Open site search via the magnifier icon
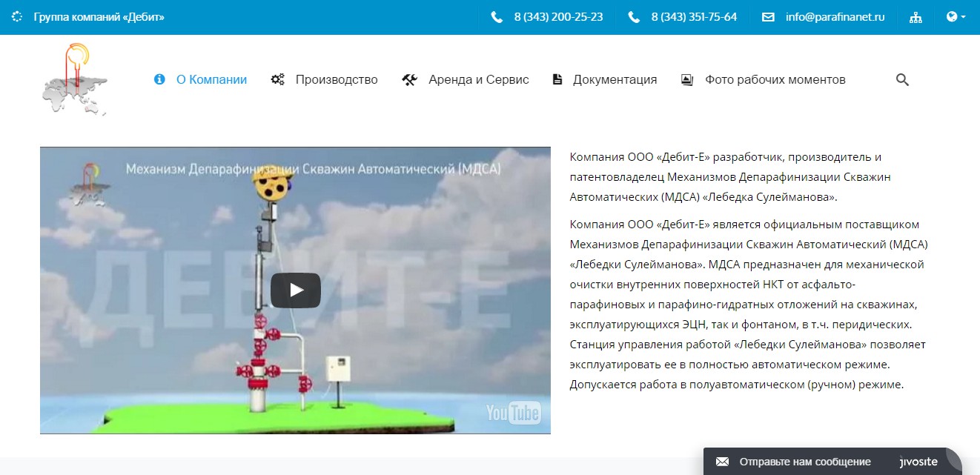The width and height of the screenshot is (980, 475). click(x=902, y=79)
